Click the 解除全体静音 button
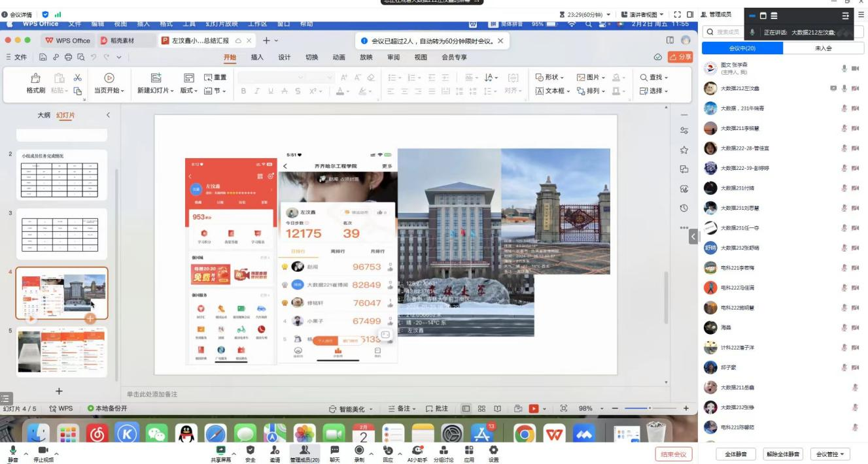The width and height of the screenshot is (868, 464). point(782,454)
